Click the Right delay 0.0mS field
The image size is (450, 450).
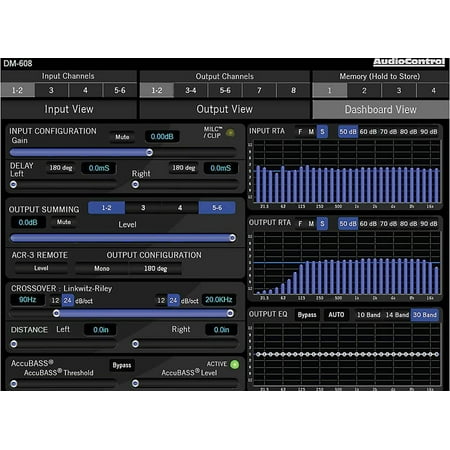coord(221,168)
